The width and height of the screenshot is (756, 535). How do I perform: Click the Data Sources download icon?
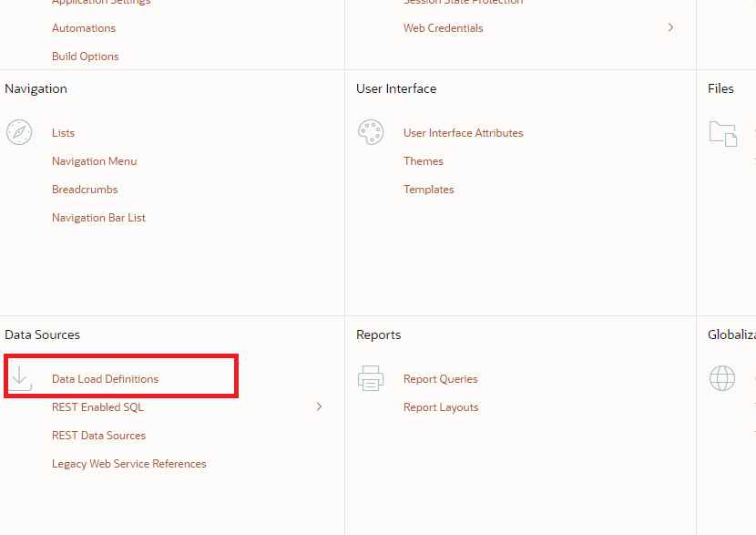click(x=20, y=378)
